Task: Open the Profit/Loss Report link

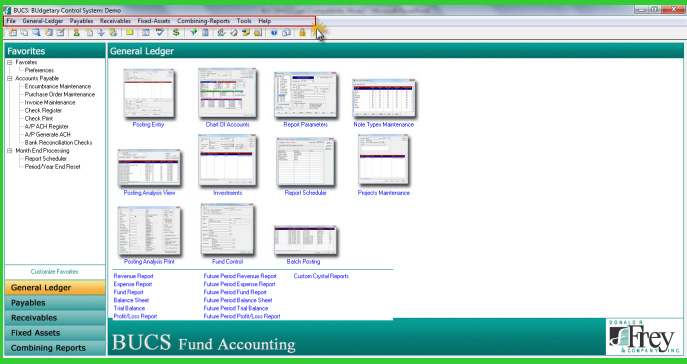Action: point(135,316)
